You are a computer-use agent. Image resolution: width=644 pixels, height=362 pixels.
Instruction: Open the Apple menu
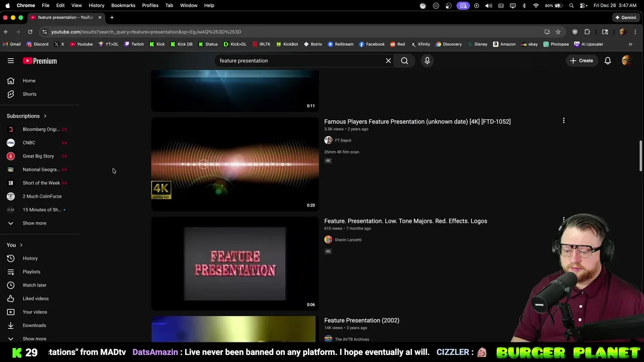[8, 6]
